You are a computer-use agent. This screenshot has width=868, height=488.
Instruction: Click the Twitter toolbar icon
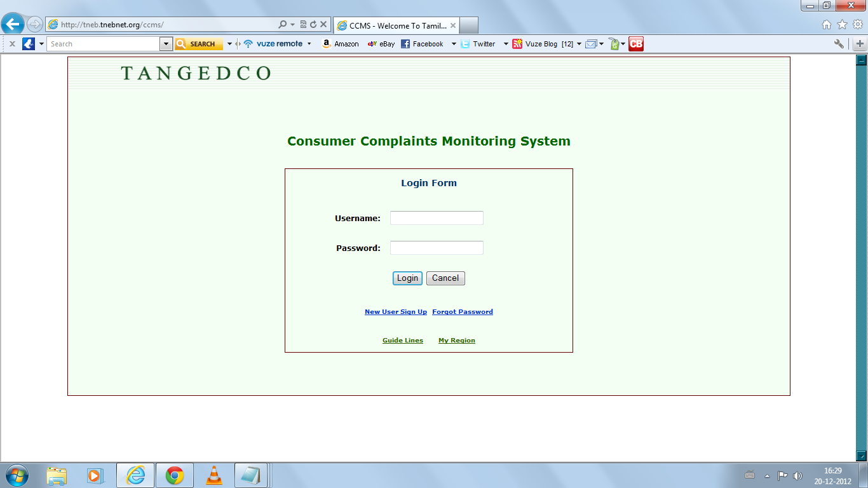pos(480,44)
